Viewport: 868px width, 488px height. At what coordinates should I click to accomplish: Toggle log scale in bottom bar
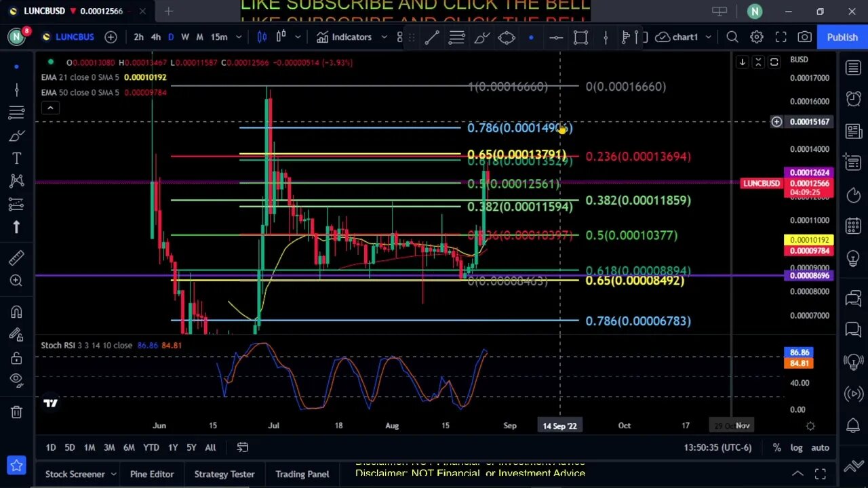796,447
